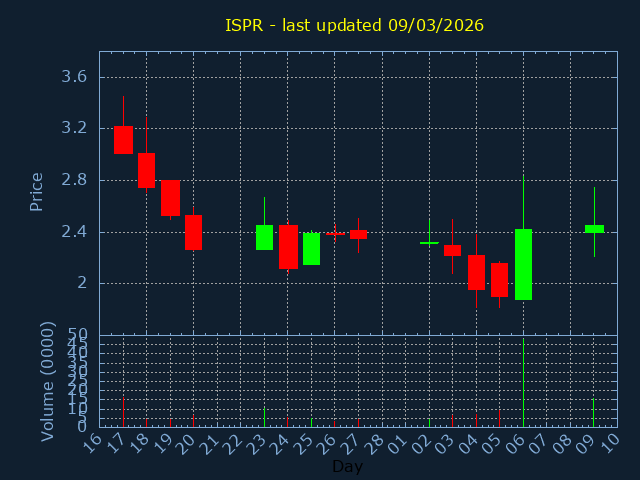Click the Price axis label
640x480 pixels.
pos(37,191)
